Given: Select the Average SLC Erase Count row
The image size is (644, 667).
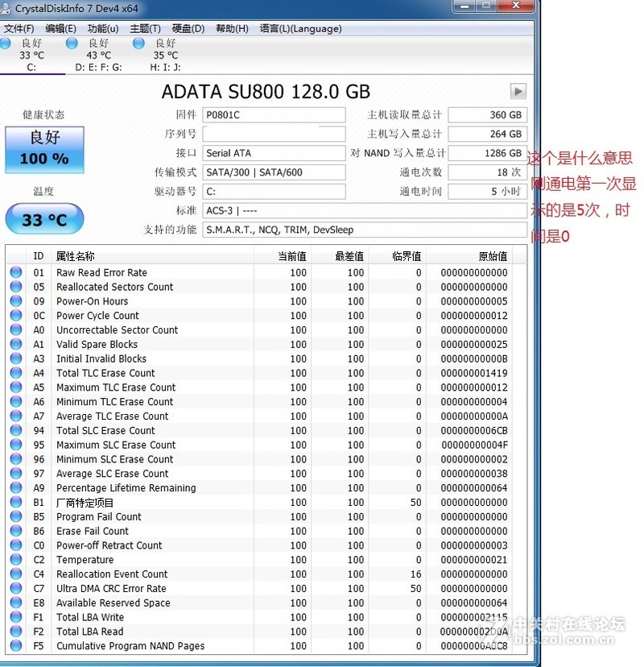Looking at the screenshot, I should tap(266, 473).
